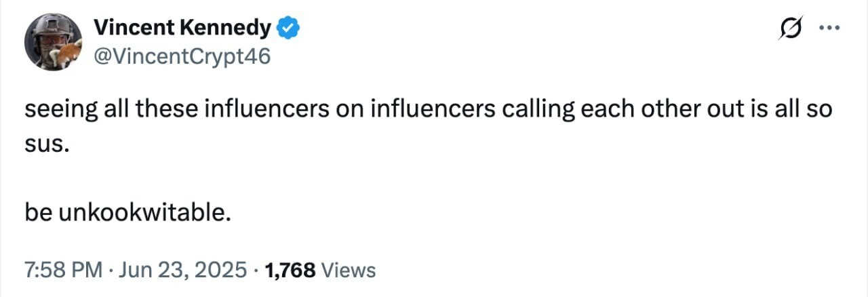Click the blue verified badge
868x297 pixels.
click(287, 28)
